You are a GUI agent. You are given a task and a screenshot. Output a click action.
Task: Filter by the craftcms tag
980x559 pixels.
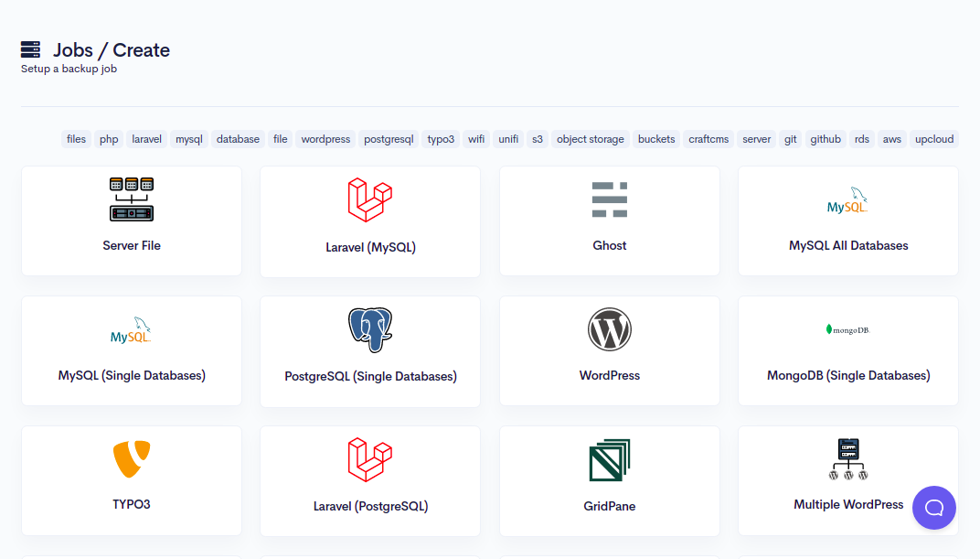click(708, 139)
